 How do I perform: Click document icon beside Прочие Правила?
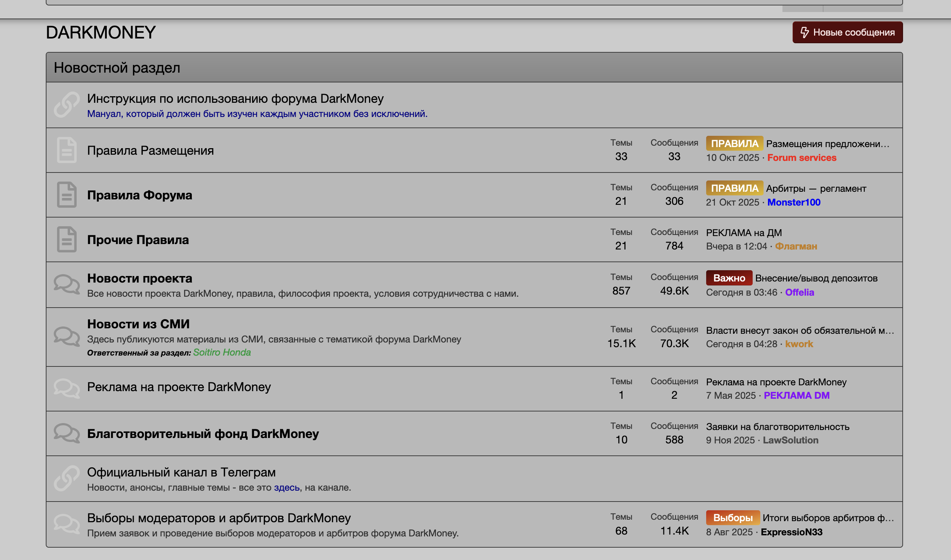point(66,239)
